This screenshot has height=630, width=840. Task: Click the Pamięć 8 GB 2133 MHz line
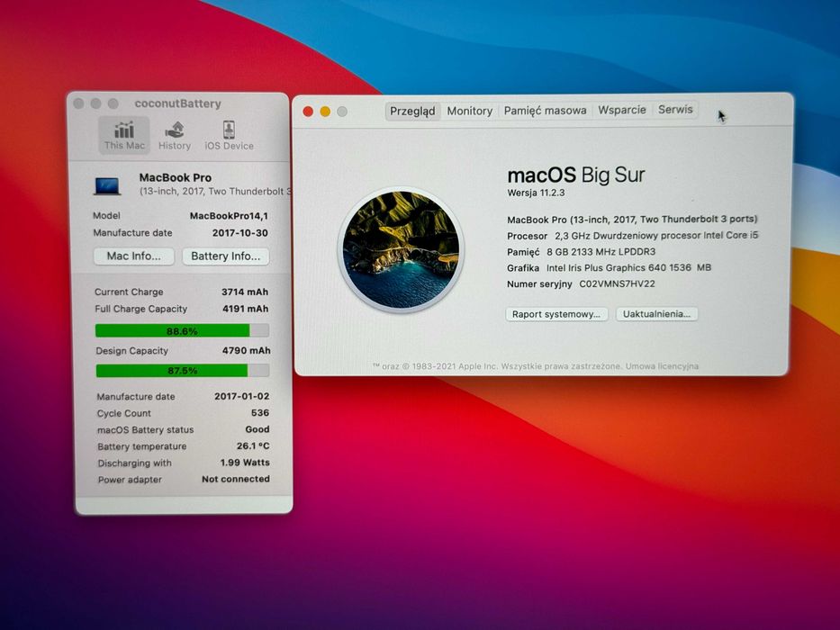click(582, 252)
